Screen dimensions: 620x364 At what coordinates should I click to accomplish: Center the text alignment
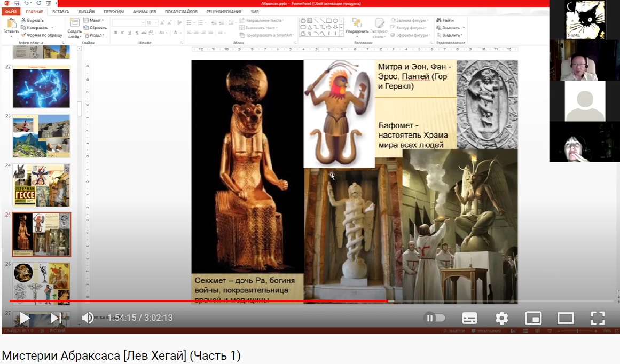[197, 33]
